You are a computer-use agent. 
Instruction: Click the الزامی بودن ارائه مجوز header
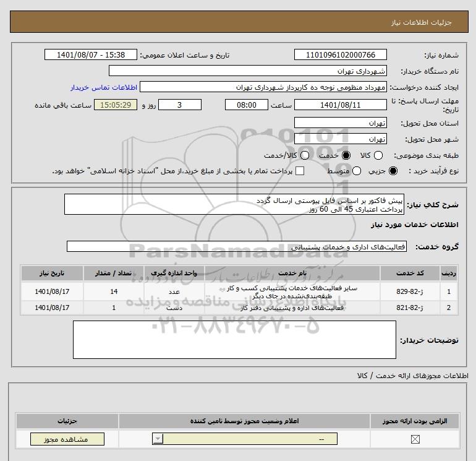coord(415,421)
